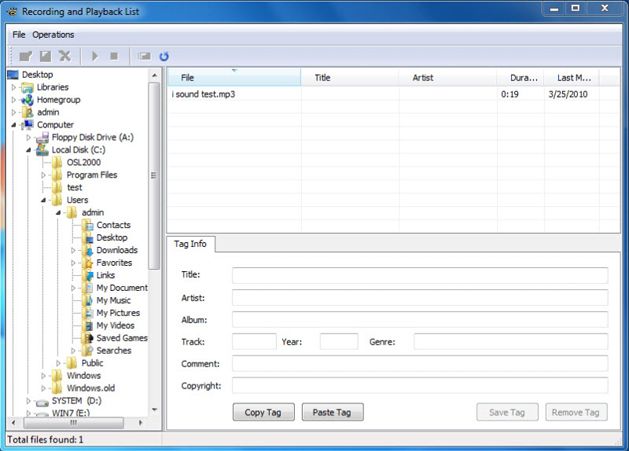
Task: Expand the SYSTEM (D:) drive
Action: click(x=29, y=400)
